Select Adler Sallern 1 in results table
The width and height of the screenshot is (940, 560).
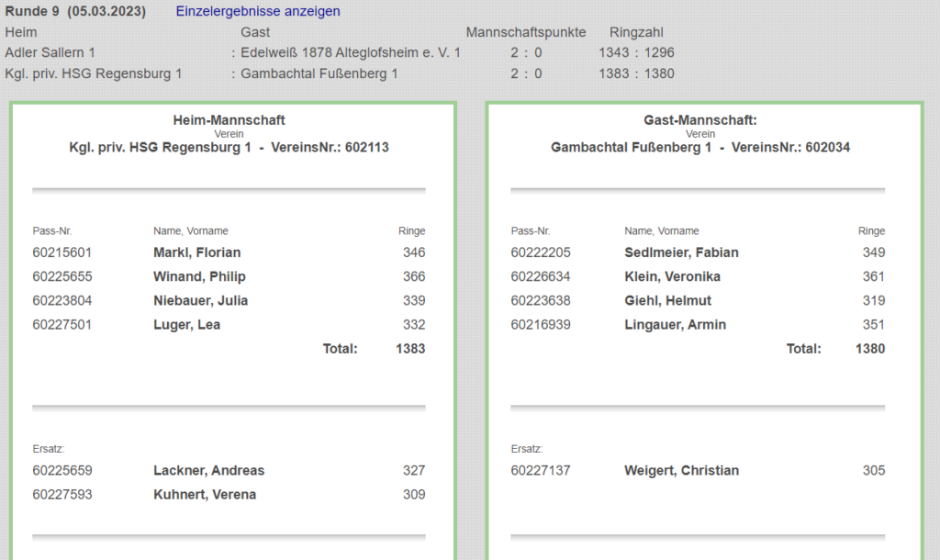(50, 53)
